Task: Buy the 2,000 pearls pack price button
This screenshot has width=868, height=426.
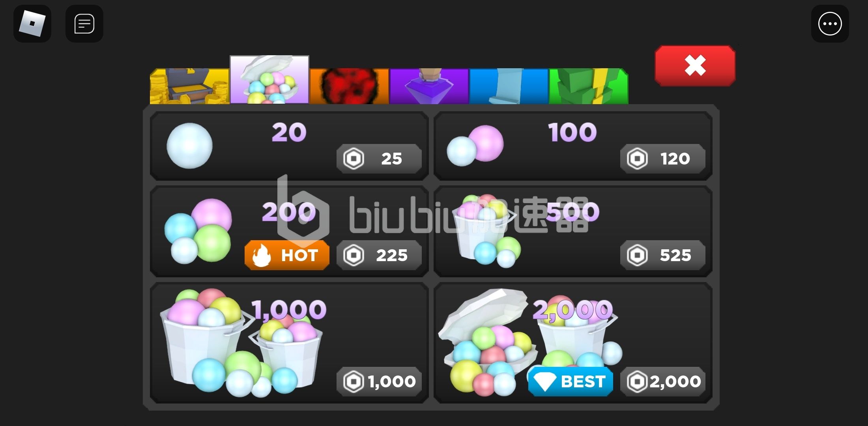Action: [663, 381]
